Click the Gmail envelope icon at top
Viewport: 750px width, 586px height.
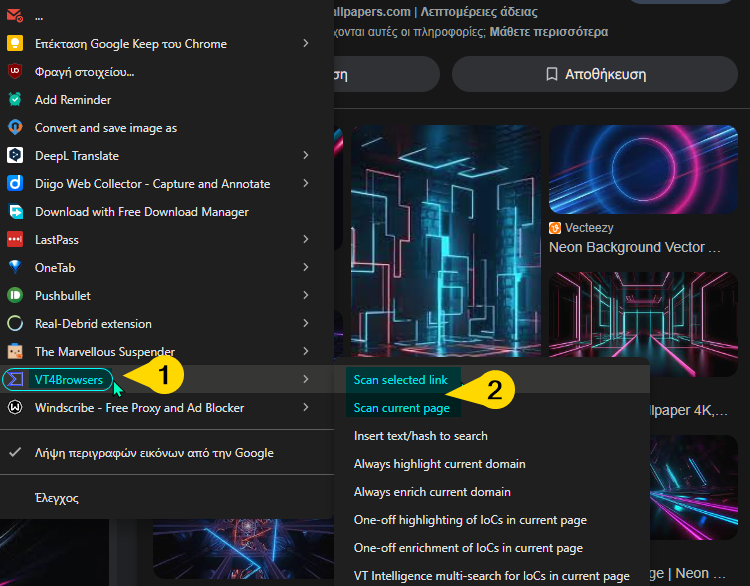15,16
